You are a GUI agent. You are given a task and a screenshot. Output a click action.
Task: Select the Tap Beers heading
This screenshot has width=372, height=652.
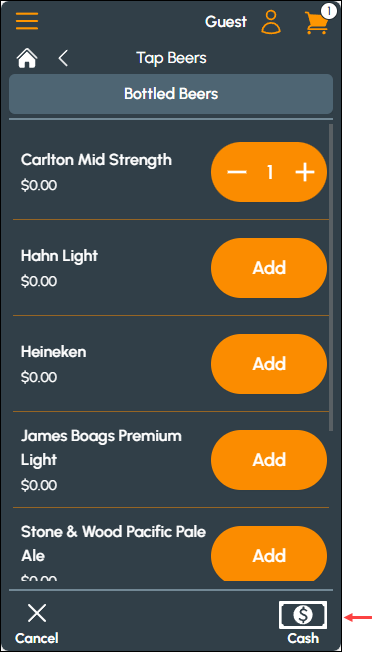tap(171, 58)
